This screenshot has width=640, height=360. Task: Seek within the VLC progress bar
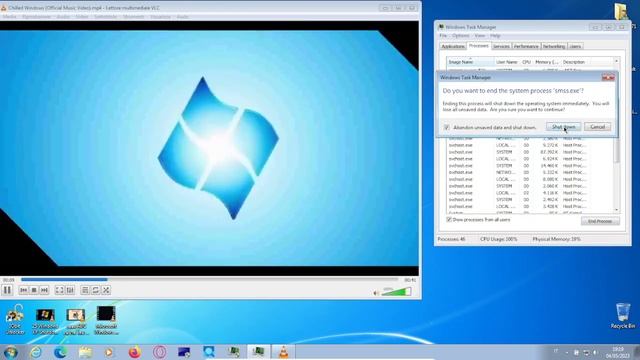click(209, 280)
